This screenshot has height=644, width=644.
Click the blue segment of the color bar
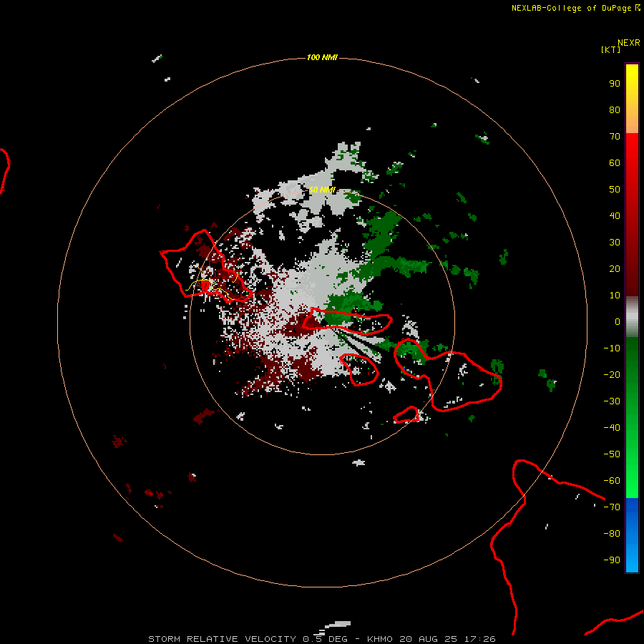pos(632,535)
